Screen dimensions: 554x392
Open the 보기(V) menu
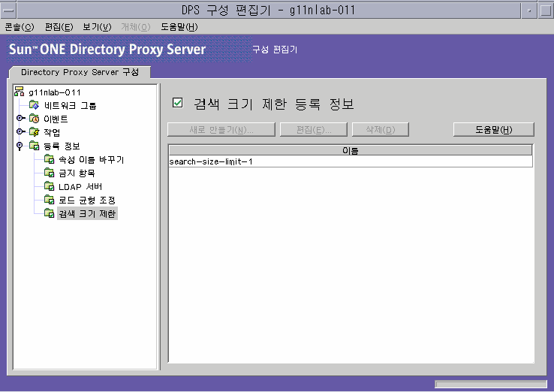click(97, 27)
